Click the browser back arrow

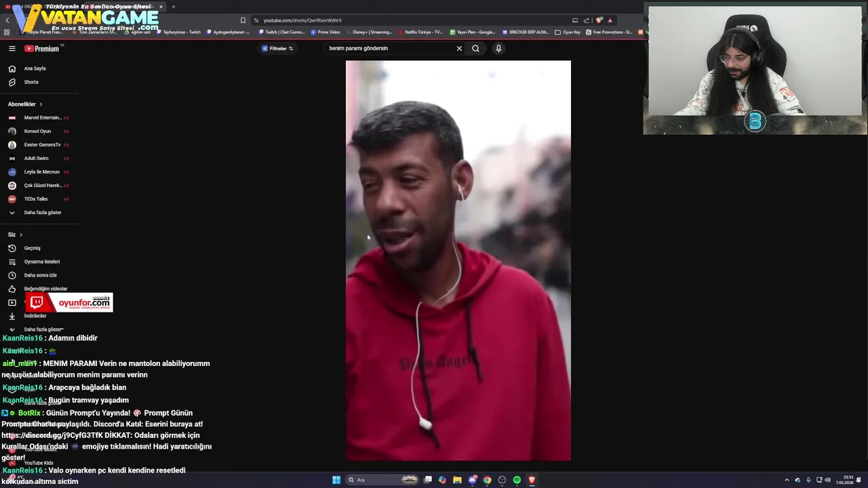[7, 20]
